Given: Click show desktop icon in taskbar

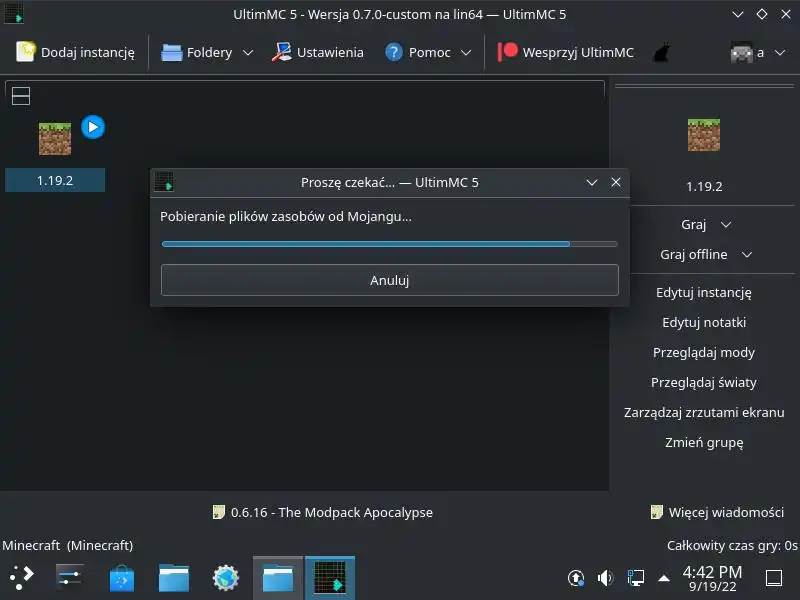Looking at the screenshot, I should click(x=774, y=578).
